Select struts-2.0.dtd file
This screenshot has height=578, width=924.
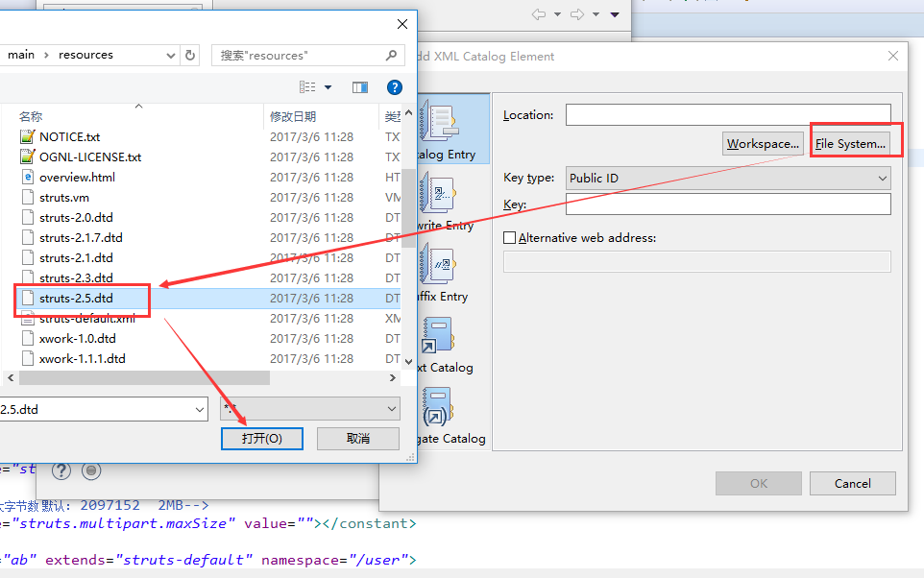pos(76,217)
